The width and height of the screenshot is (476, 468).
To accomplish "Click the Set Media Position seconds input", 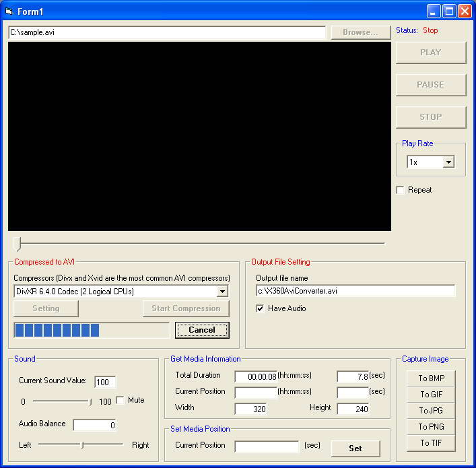I will (x=267, y=446).
